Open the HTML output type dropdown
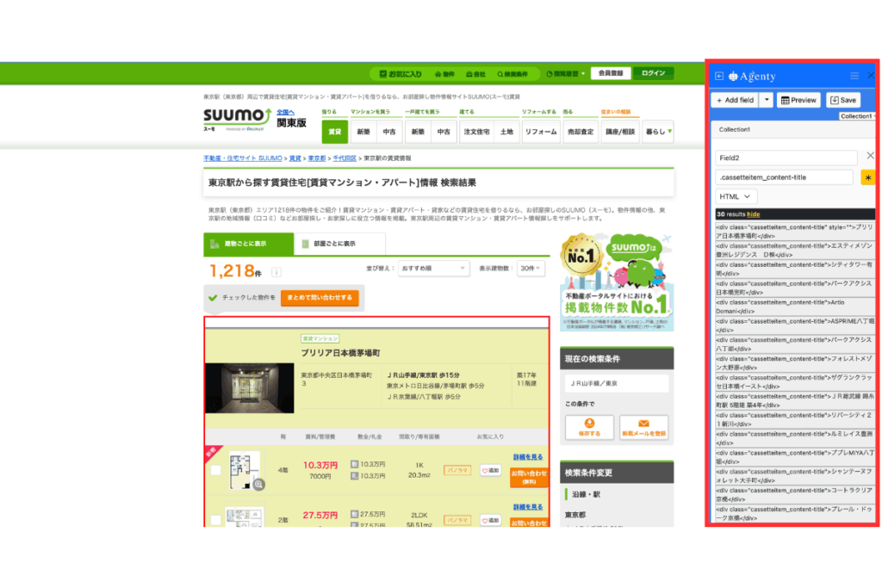The image size is (882, 588). coord(736,196)
